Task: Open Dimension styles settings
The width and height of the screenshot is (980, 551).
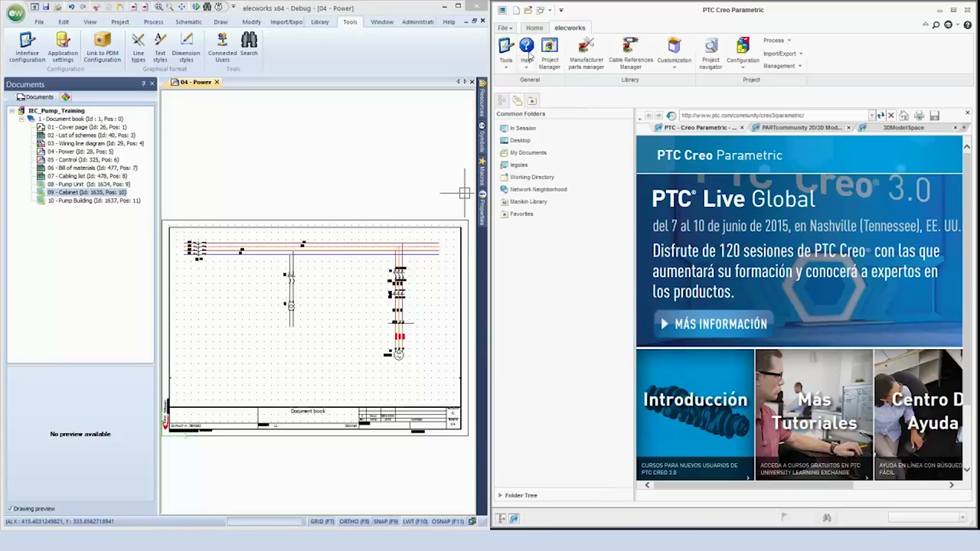Action: click(x=186, y=47)
